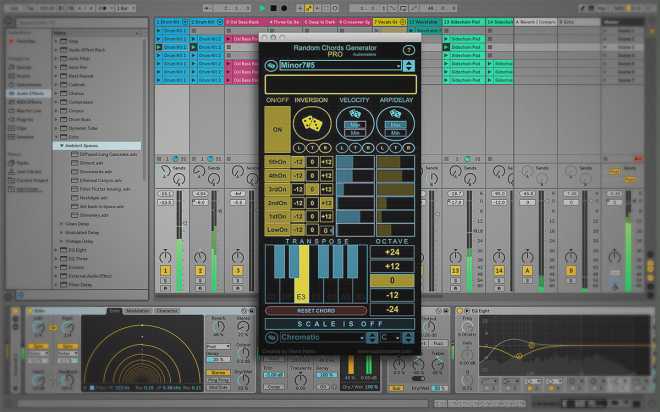Click the stepper arrows next to Chromatic
This screenshot has width=660, height=412.
(x=372, y=337)
